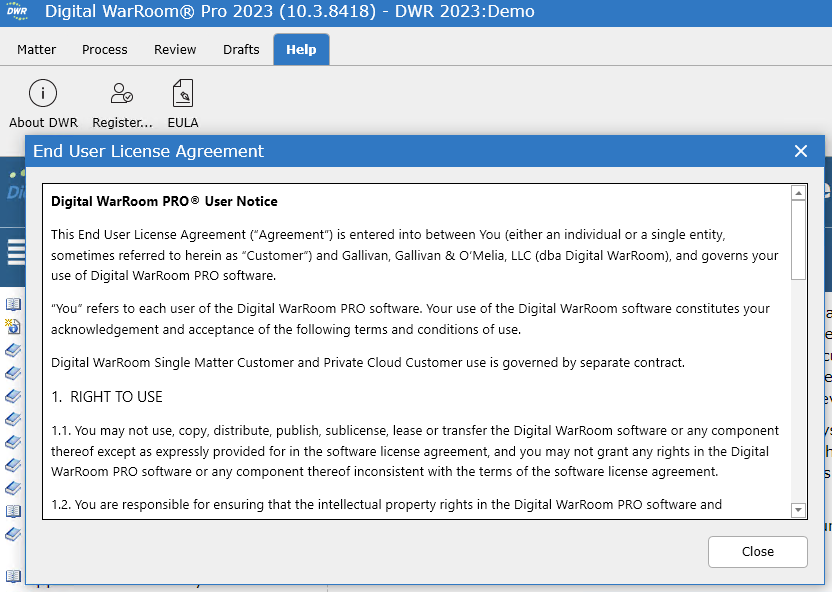Switch to the Matter tab
Screen dimensions: 832x592
(x=36, y=49)
